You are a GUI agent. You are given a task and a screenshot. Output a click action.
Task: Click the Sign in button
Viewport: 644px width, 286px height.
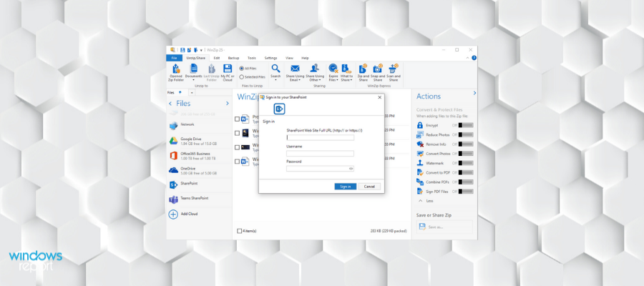(x=346, y=187)
